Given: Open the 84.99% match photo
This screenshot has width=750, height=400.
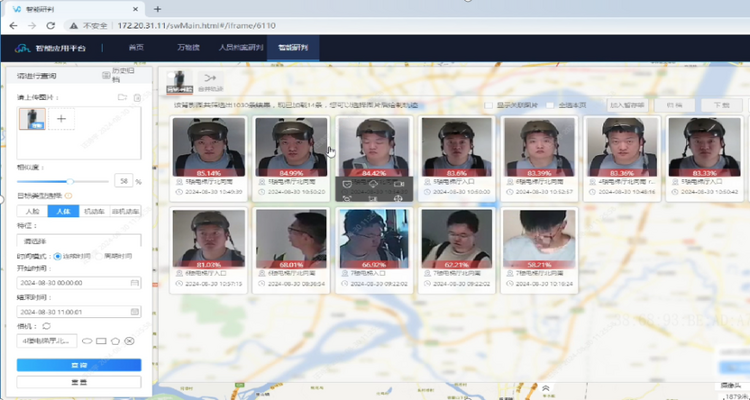Looking at the screenshot, I should click(292, 147).
